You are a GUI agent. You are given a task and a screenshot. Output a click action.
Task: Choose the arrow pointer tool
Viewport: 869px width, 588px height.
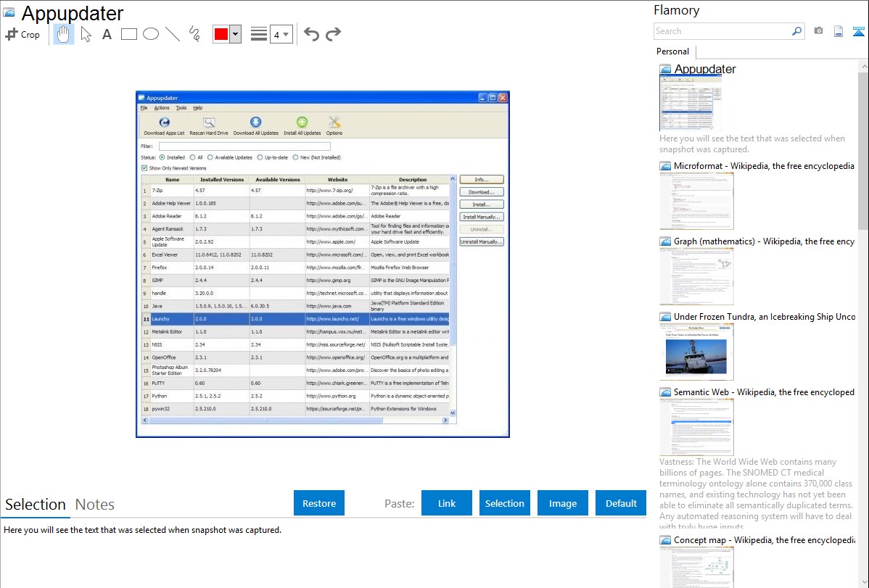coord(86,34)
